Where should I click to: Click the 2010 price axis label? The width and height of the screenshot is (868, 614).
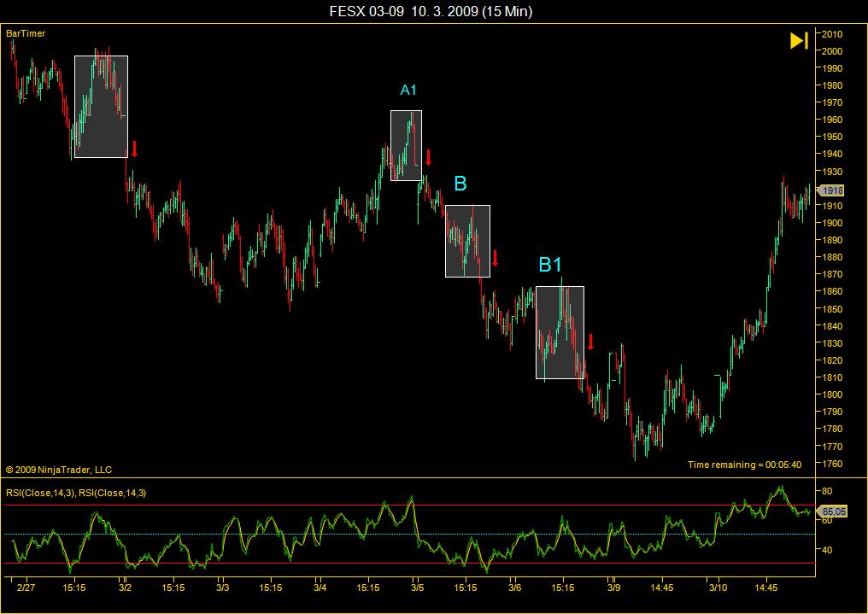[832, 34]
